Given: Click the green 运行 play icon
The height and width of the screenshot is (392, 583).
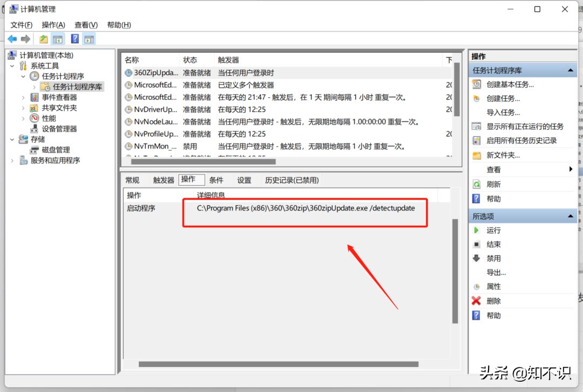Looking at the screenshot, I should [476, 230].
